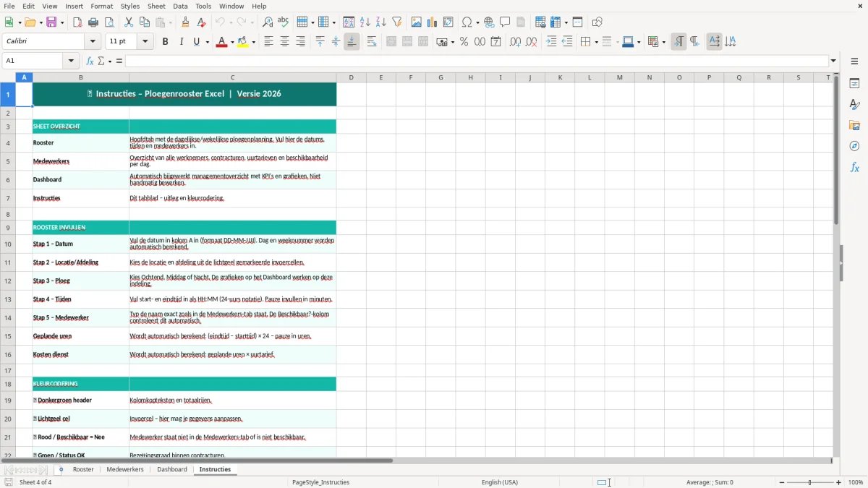The height and width of the screenshot is (488, 868).
Task: Toggle Align Right
Action: tap(300, 42)
